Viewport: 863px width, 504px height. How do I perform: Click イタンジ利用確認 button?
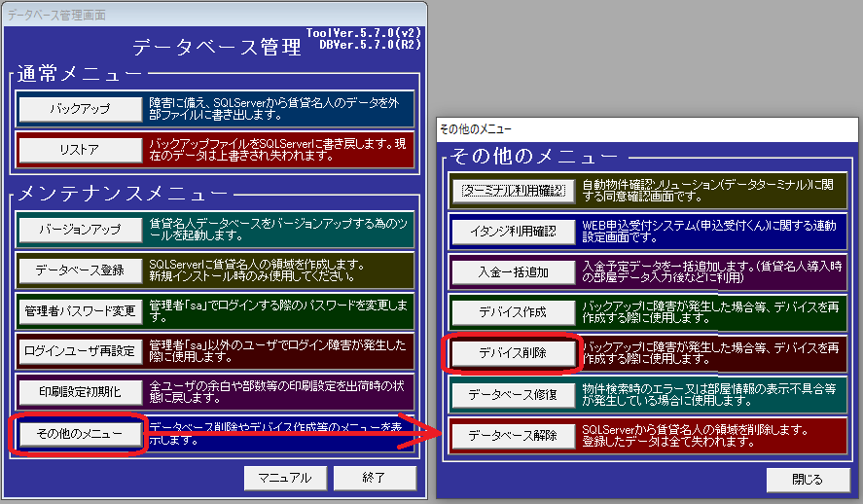513,232
